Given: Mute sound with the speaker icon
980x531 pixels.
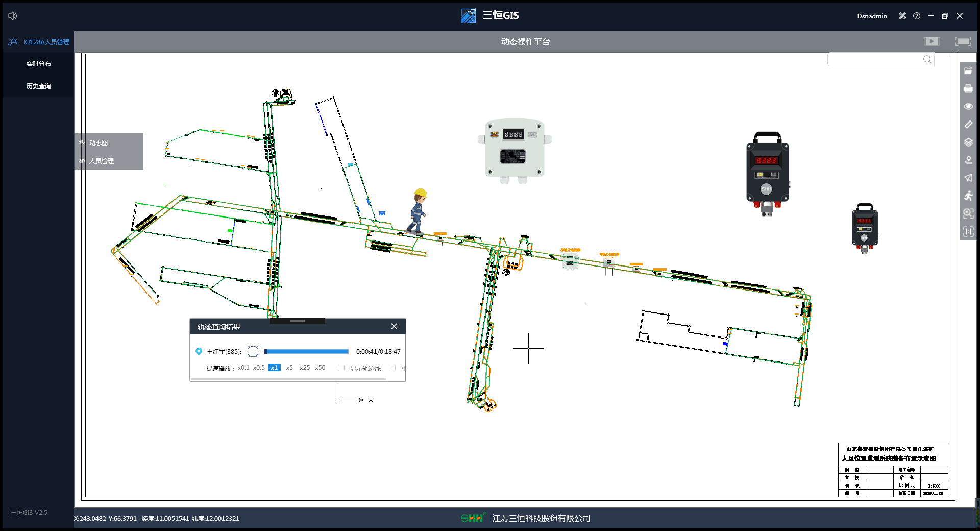Looking at the screenshot, I should [13, 16].
